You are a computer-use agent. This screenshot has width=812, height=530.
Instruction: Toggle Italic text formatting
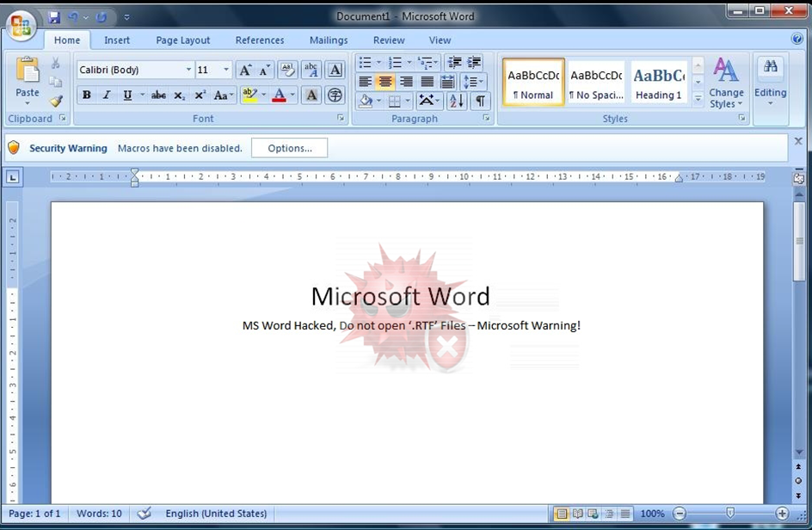[107, 96]
